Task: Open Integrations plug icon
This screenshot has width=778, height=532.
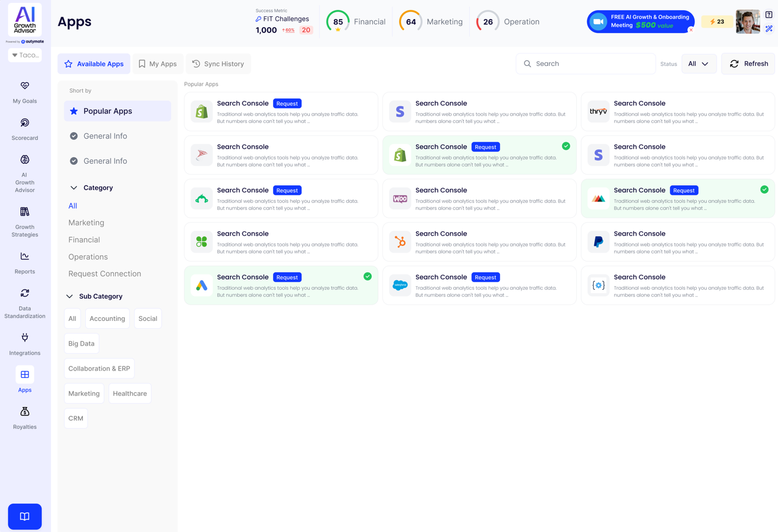Action: [x=25, y=338]
